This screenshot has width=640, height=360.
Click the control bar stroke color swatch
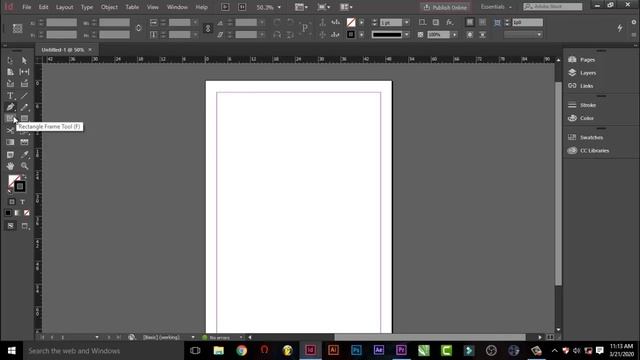coord(351,35)
